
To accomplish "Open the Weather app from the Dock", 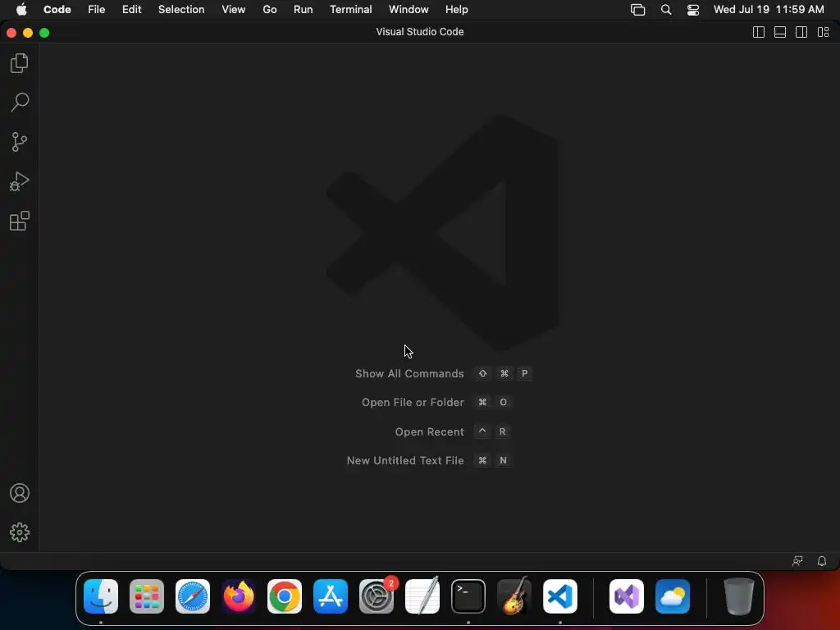I will [x=673, y=596].
